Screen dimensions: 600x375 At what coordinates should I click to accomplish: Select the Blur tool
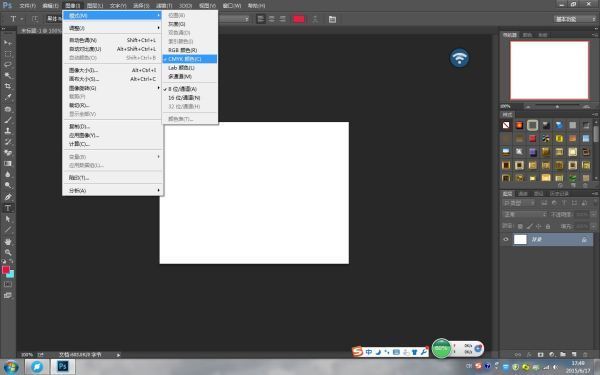(x=8, y=174)
